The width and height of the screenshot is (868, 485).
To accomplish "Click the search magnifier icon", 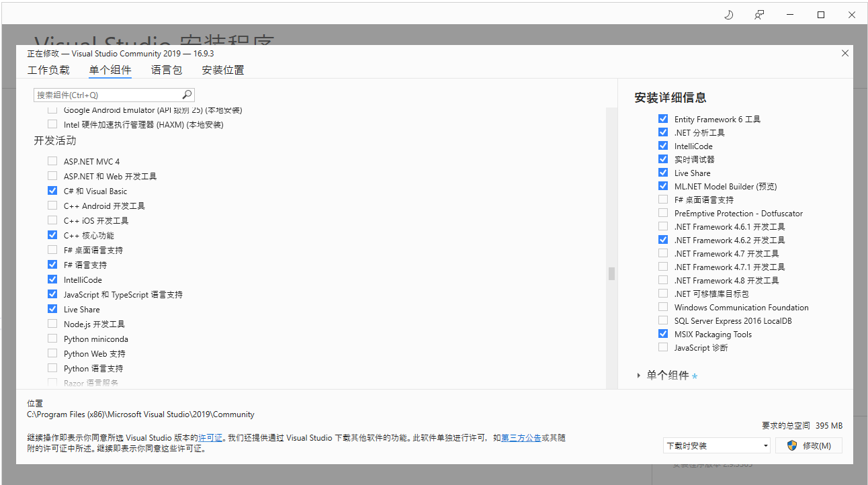I will click(187, 95).
